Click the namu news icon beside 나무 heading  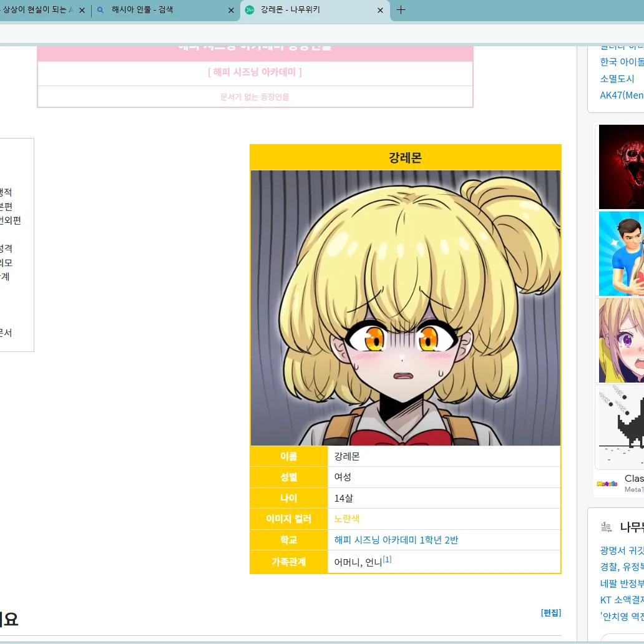606,527
